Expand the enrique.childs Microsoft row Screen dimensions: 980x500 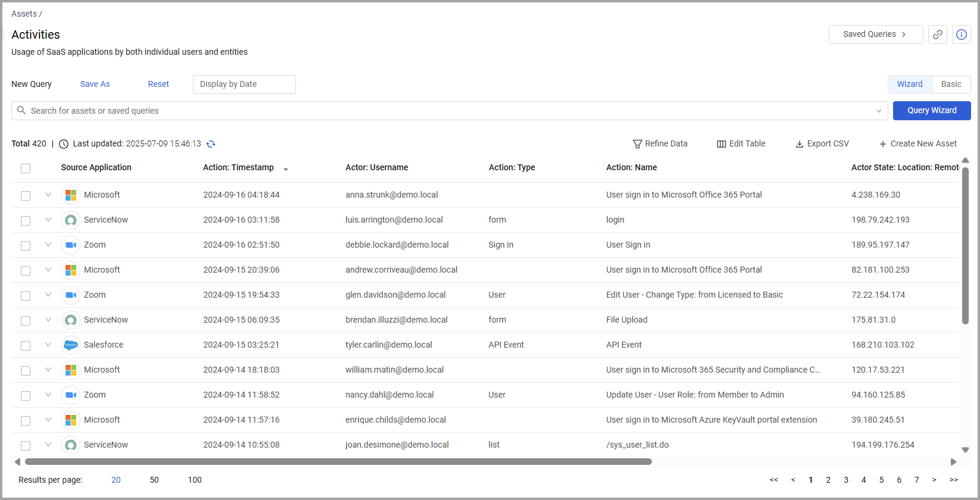[48, 420]
